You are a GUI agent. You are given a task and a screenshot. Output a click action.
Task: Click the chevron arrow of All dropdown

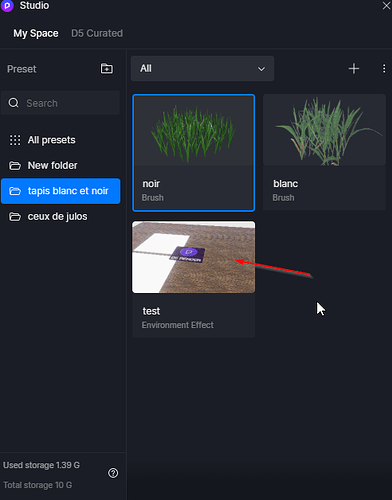tap(261, 69)
